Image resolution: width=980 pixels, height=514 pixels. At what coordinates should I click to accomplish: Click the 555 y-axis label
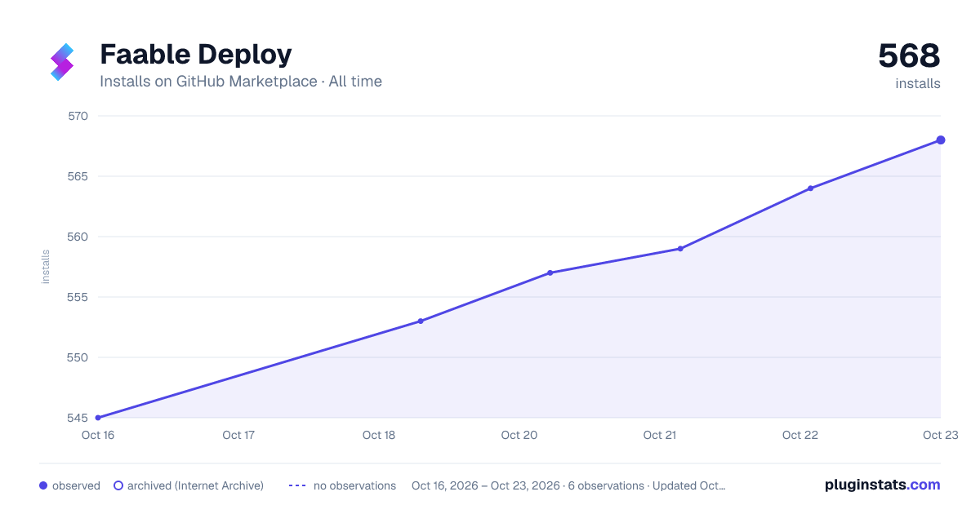(x=78, y=297)
